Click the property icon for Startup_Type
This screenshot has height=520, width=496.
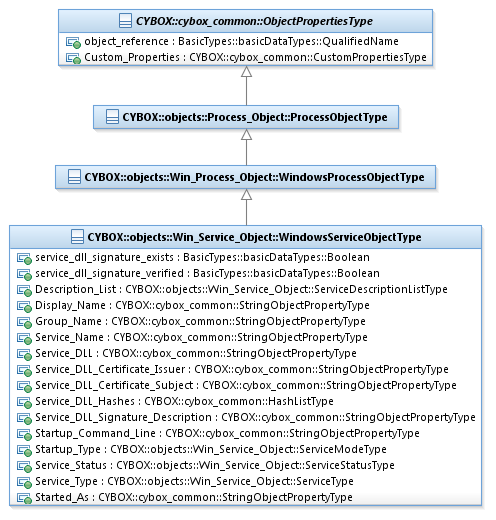point(24,450)
